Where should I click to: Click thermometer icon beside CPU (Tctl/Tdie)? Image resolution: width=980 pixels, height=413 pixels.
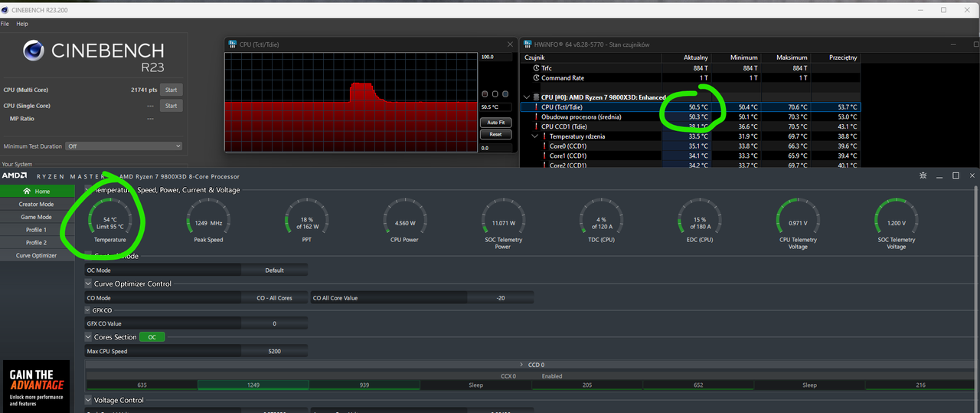point(535,107)
